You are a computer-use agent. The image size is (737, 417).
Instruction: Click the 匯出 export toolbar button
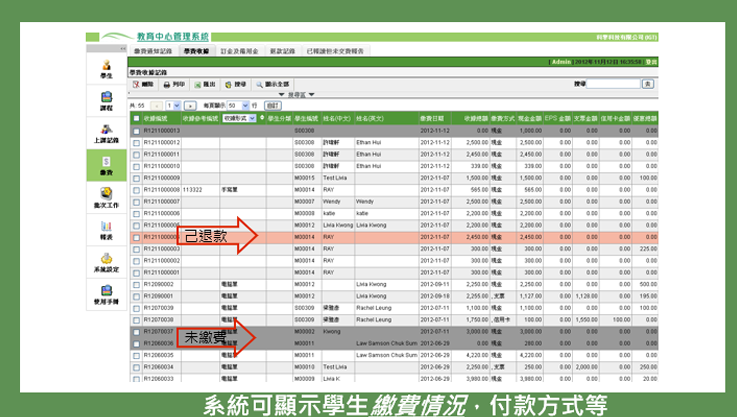205,85
